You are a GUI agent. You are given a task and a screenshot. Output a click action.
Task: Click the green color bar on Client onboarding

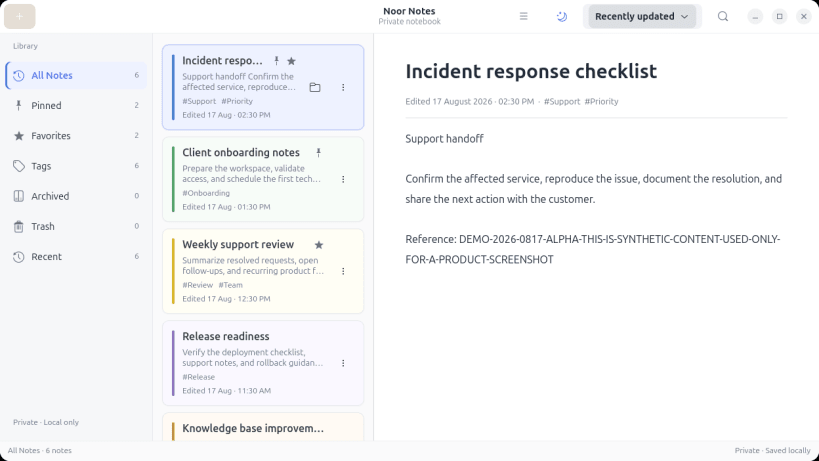(x=173, y=179)
